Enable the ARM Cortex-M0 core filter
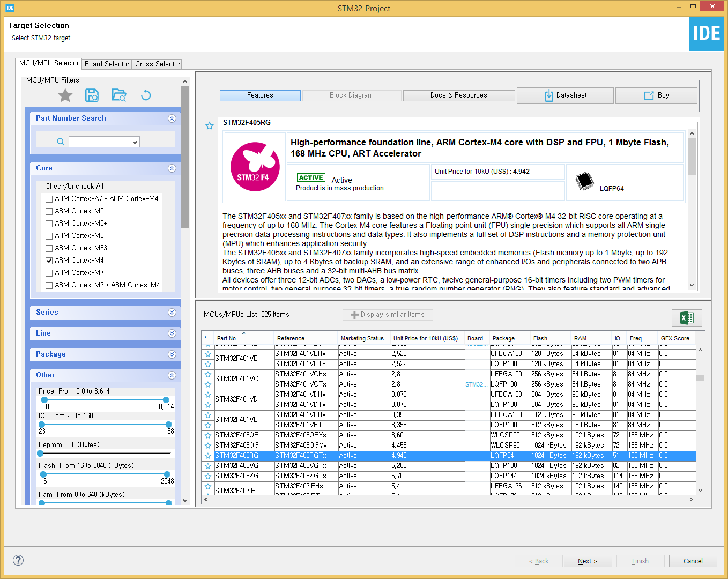Viewport: 728px width, 579px height. point(49,211)
